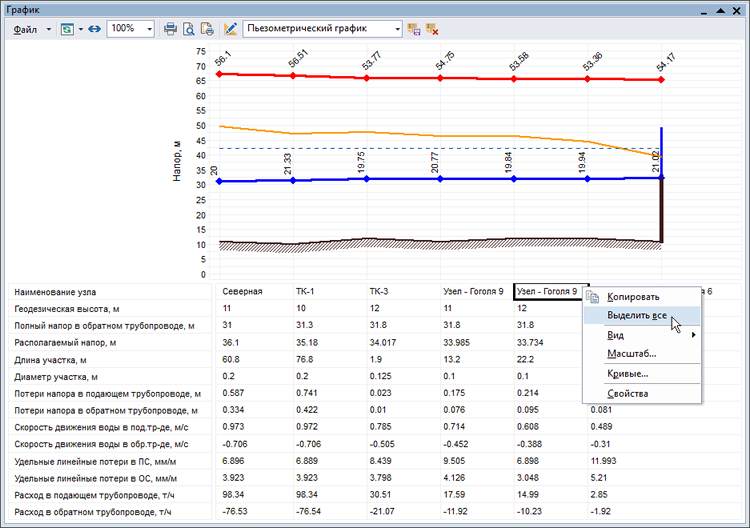Open Кривые... from context menu
The width and height of the screenshot is (750, 528).
pos(627,373)
